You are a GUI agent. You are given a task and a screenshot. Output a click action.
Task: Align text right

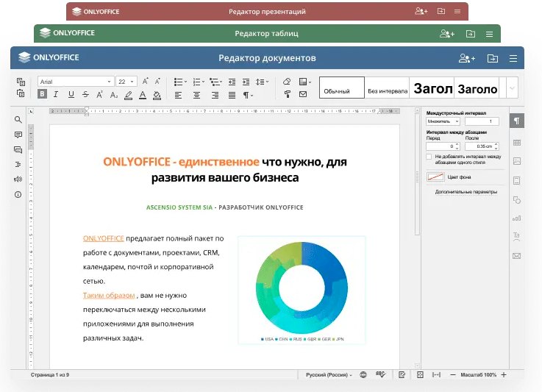pos(215,95)
